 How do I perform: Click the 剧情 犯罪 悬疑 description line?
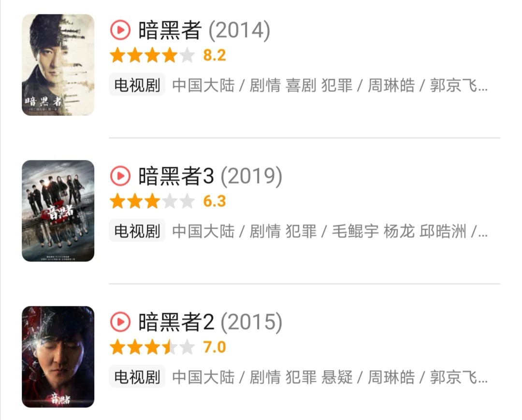coord(330,377)
